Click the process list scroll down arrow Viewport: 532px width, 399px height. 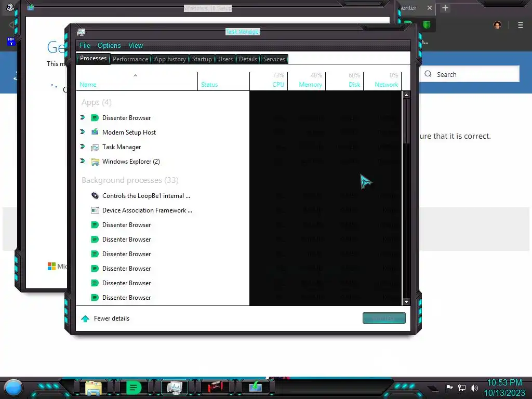coord(406,301)
